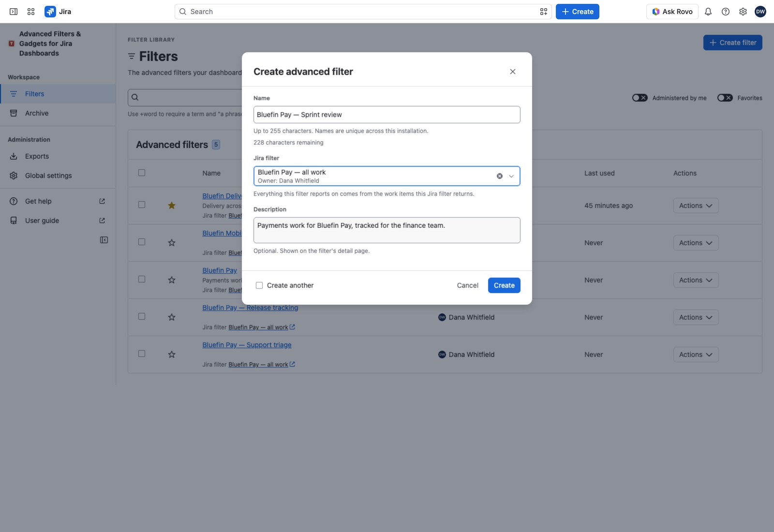
Task: Open the app switcher grid icon
Action: click(x=31, y=12)
